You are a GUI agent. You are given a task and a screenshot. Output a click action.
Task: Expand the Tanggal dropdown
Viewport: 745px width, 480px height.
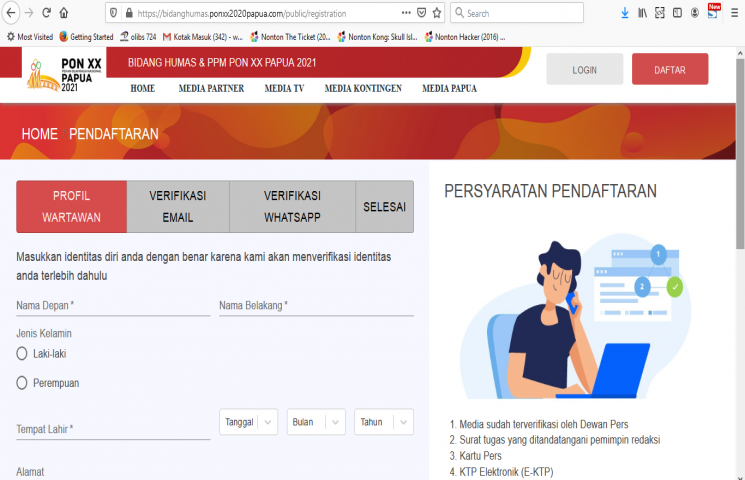click(x=248, y=422)
